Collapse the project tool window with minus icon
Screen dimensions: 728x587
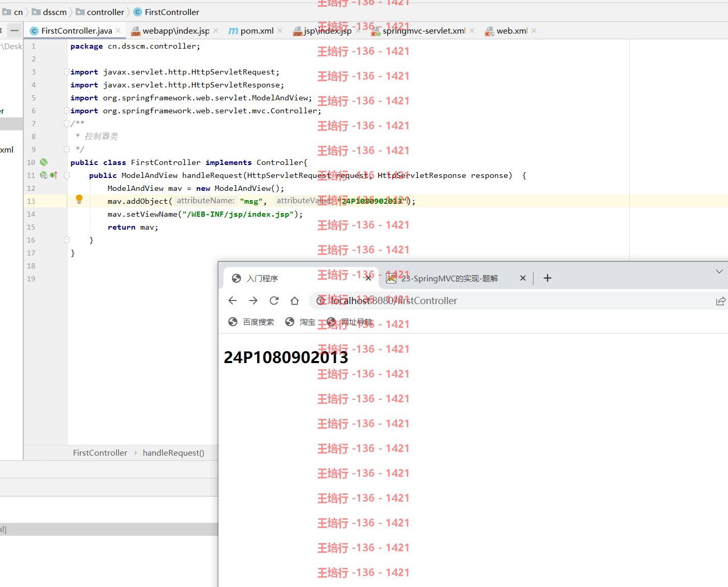point(14,31)
